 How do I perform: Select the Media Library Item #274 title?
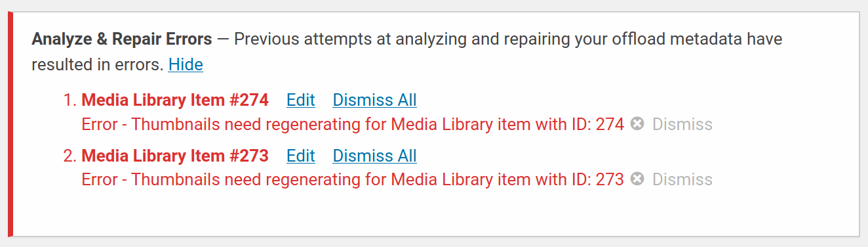(x=175, y=100)
